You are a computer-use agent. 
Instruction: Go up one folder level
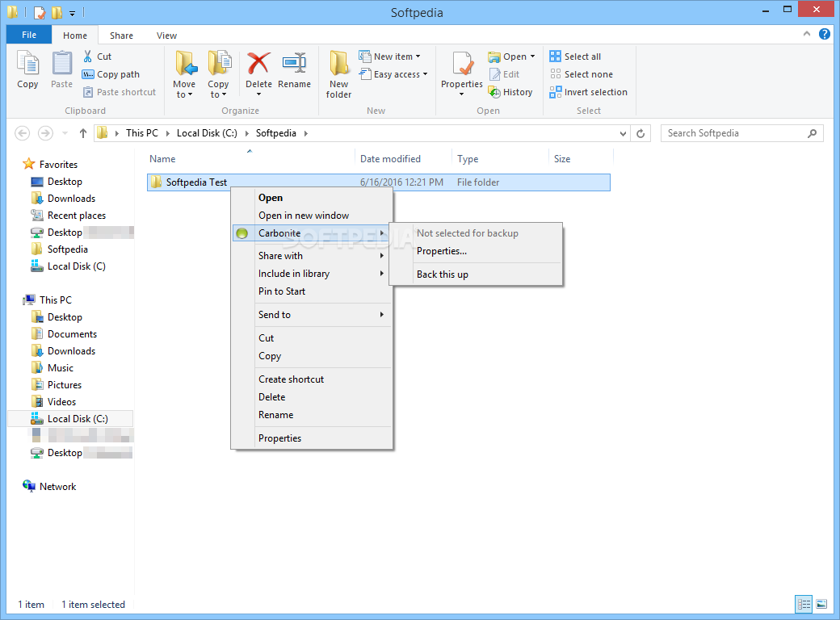point(82,132)
